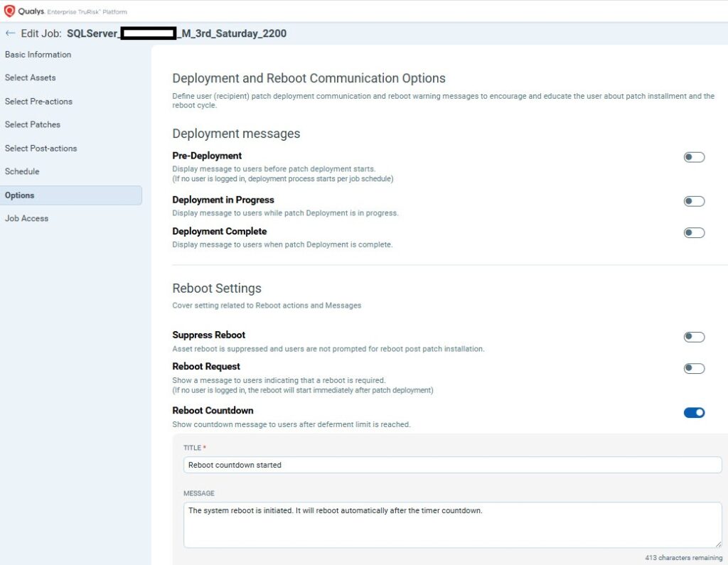Open the Job Access step
Viewport: 728px width, 565px height.
[x=27, y=218]
